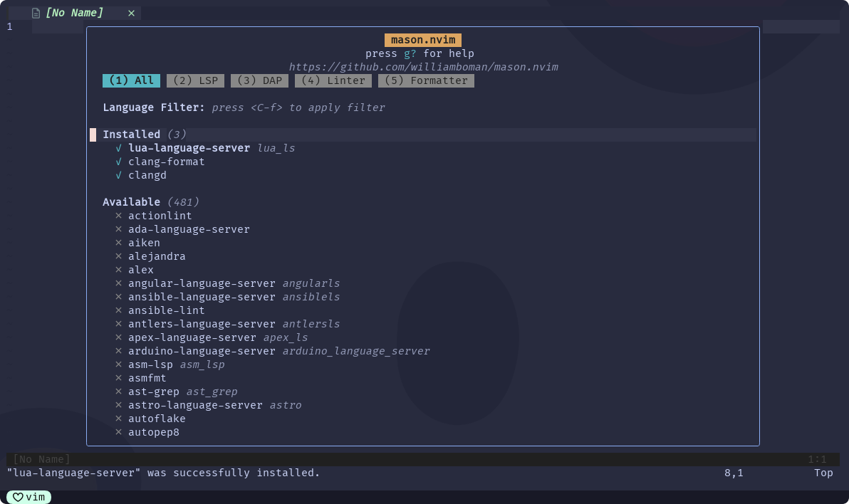
Task: Expand the clang-format package entry
Action: pos(166,162)
